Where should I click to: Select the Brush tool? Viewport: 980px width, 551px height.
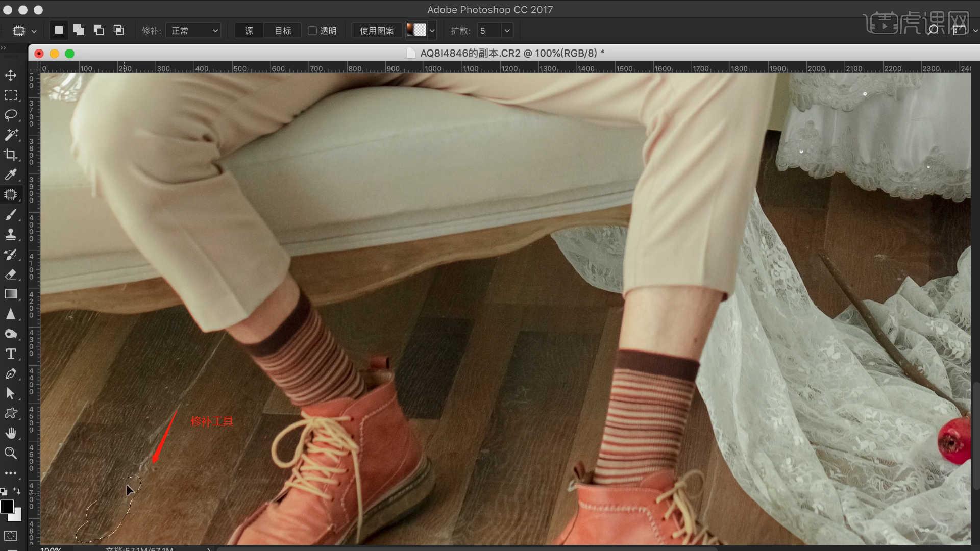coord(11,214)
